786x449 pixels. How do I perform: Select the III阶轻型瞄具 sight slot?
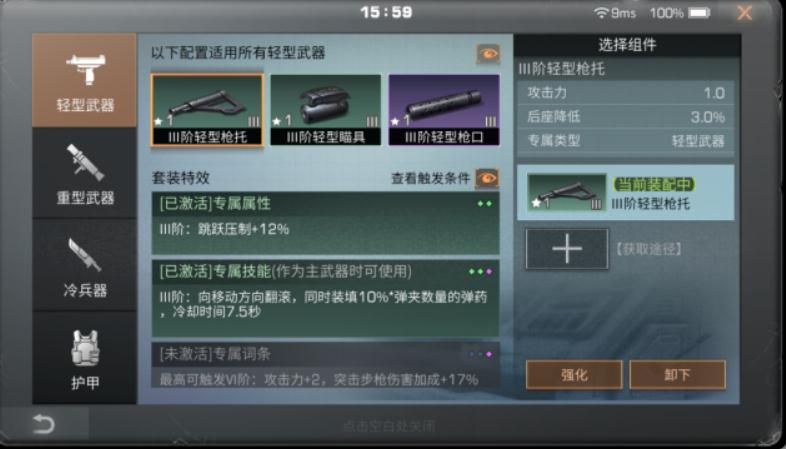coord(326,110)
